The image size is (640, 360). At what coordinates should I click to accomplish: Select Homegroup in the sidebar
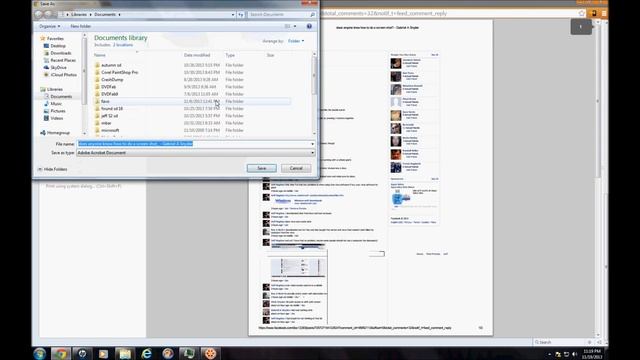[x=58, y=133]
